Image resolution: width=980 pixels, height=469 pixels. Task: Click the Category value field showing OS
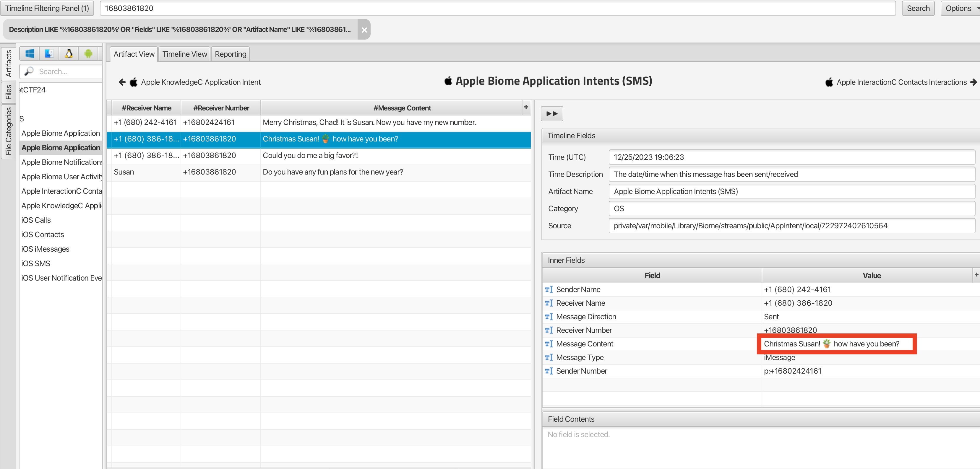791,208
